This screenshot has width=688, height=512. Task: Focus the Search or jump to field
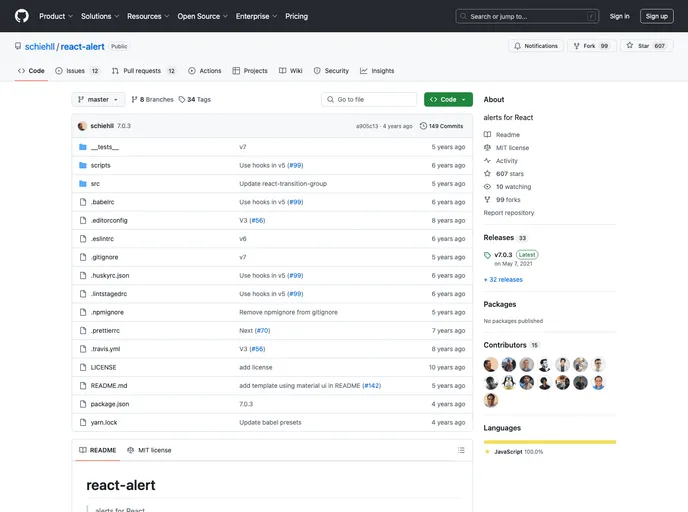tap(527, 16)
